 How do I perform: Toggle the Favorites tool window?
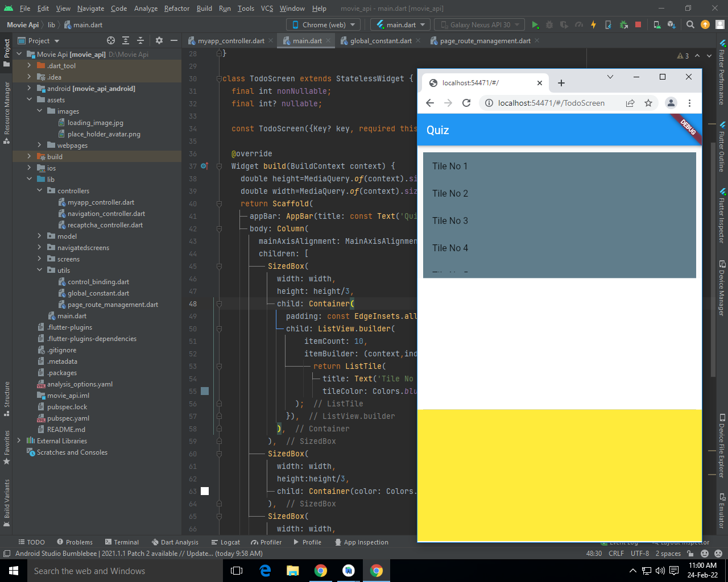tap(7, 447)
